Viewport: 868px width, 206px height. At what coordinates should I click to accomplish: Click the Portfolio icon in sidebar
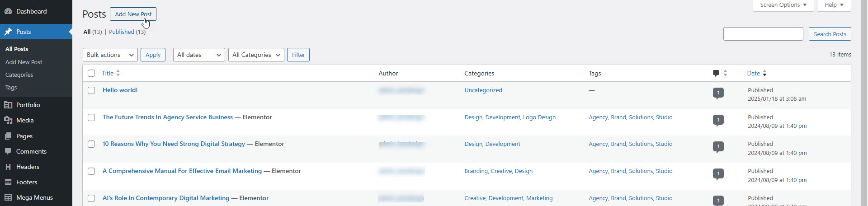point(8,105)
